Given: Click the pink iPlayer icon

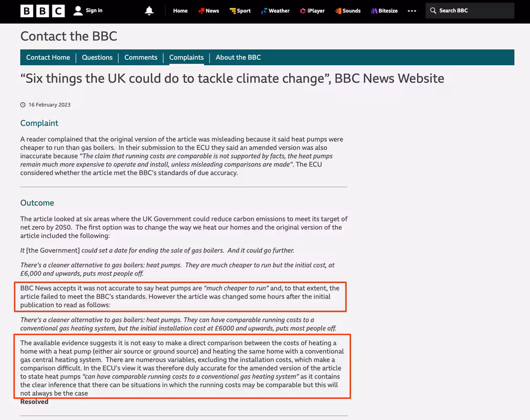Looking at the screenshot, I should tap(303, 11).
